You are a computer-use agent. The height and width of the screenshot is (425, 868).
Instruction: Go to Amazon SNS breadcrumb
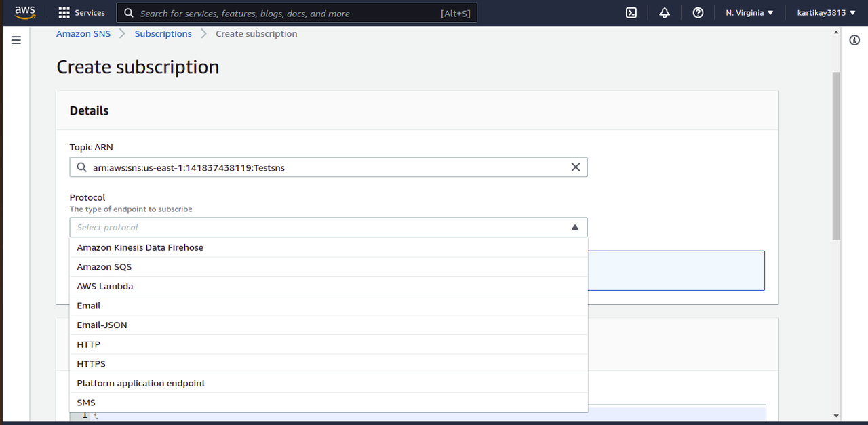83,34
